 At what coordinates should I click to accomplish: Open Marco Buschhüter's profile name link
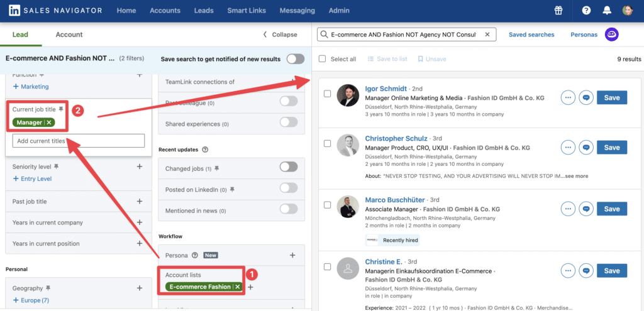(395, 200)
